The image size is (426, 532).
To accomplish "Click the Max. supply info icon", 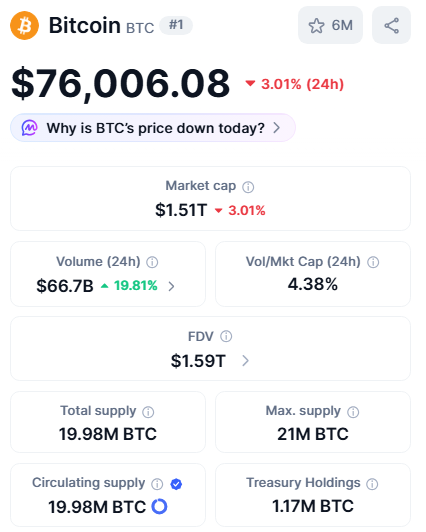I will [x=353, y=412].
